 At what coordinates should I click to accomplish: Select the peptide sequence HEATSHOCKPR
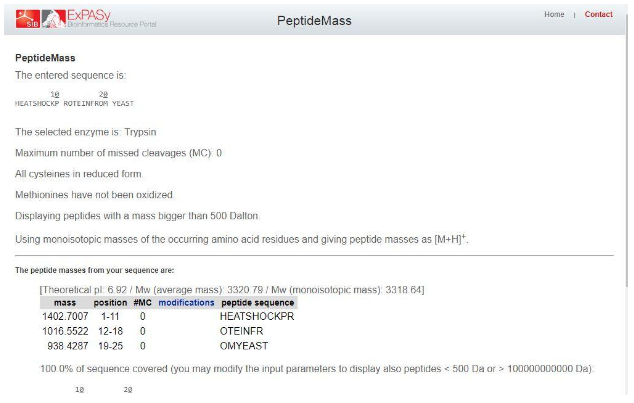257,316
